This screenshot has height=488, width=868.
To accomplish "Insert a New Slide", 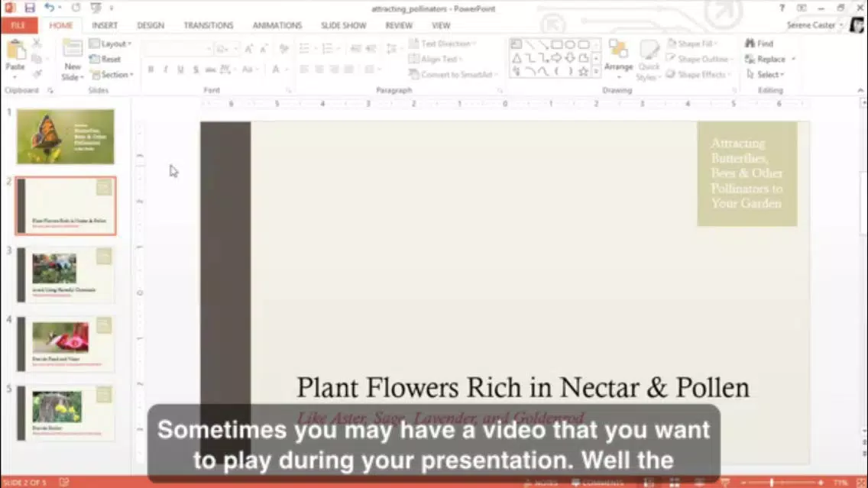I will [73, 60].
